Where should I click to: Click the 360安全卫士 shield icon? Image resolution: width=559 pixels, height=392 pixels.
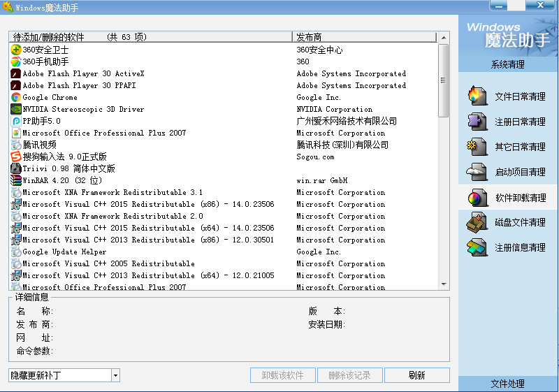(x=16, y=50)
